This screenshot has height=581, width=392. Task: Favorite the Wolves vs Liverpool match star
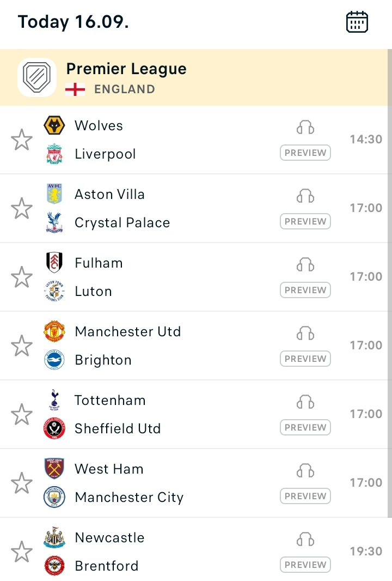[22, 140]
